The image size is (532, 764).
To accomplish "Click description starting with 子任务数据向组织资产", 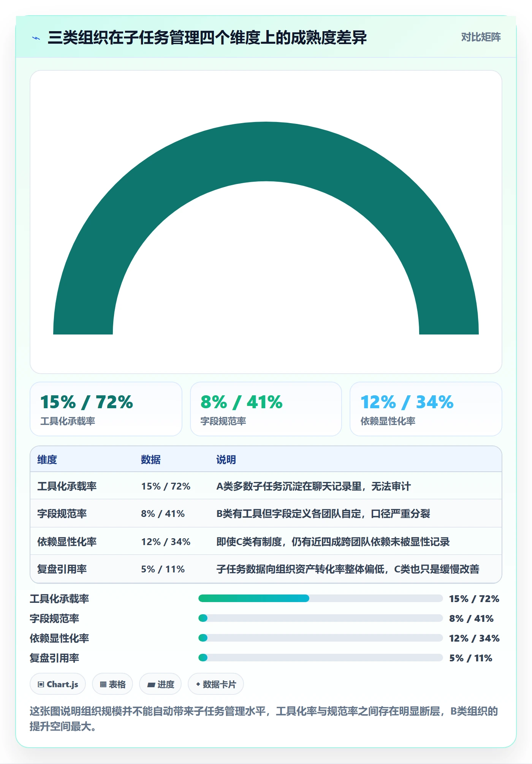I will coord(348,569).
